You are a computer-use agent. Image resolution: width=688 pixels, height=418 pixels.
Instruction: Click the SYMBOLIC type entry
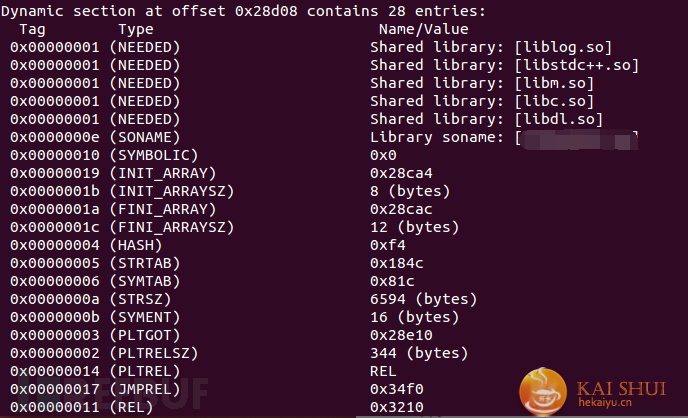click(x=154, y=155)
